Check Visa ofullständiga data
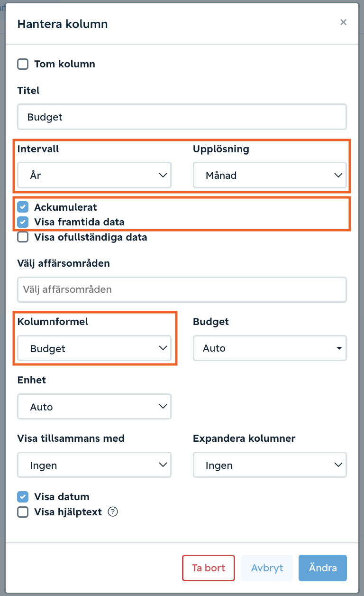 click(23, 237)
